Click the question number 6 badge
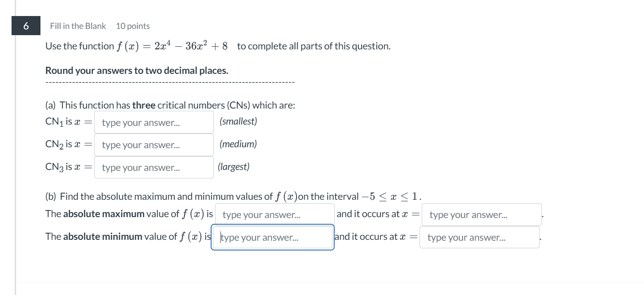The height and width of the screenshot is (295, 644). coord(26,26)
